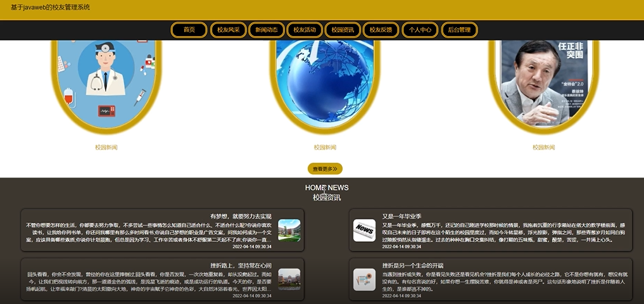644x304 pixels.
Task: Click the date under 又是一年毕业季 article
Action: tap(401, 247)
